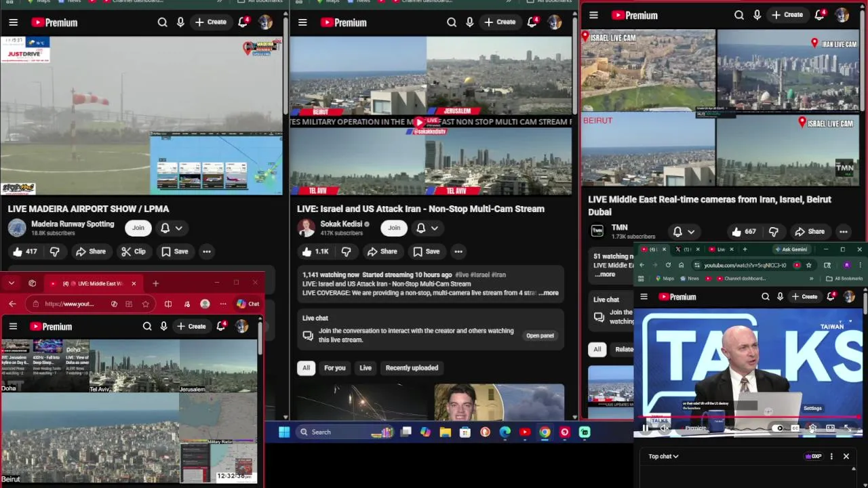The height and width of the screenshot is (488, 868).
Task: Share the TMN Middle East cameras stream
Action: 810,231
